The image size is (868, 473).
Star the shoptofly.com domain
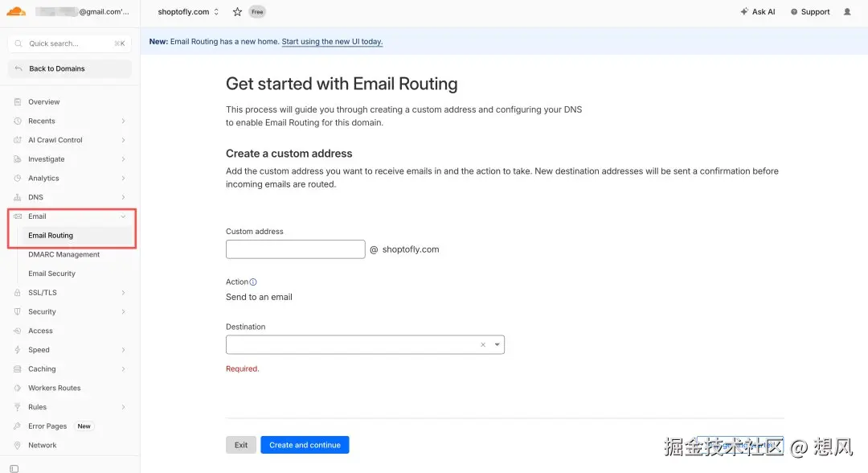[x=237, y=11]
